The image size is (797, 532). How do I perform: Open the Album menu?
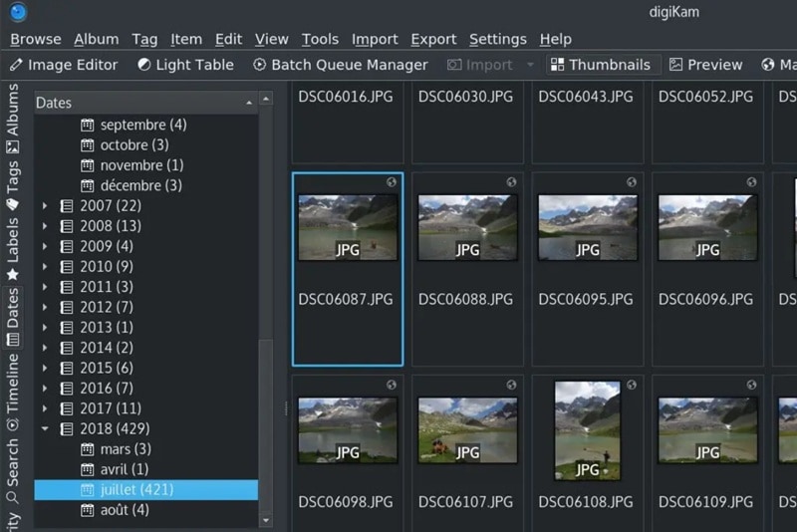coord(96,39)
